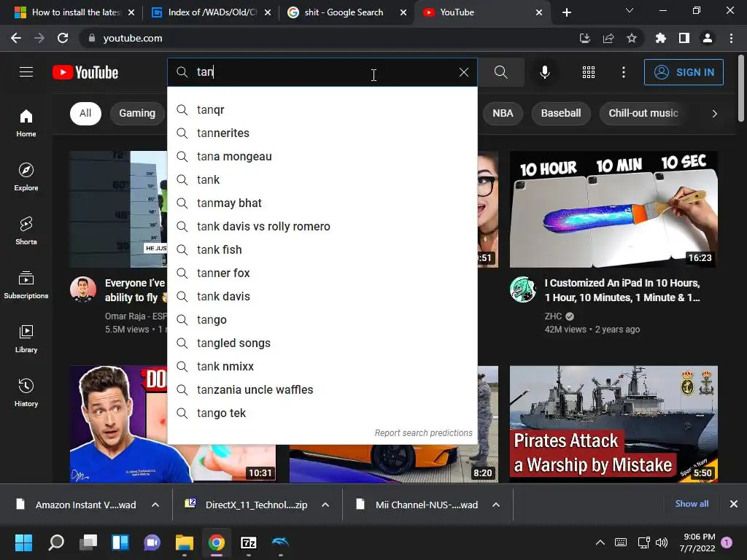This screenshot has width=747, height=560.
Task: Select the Chill-out music chip
Action: [643, 113]
